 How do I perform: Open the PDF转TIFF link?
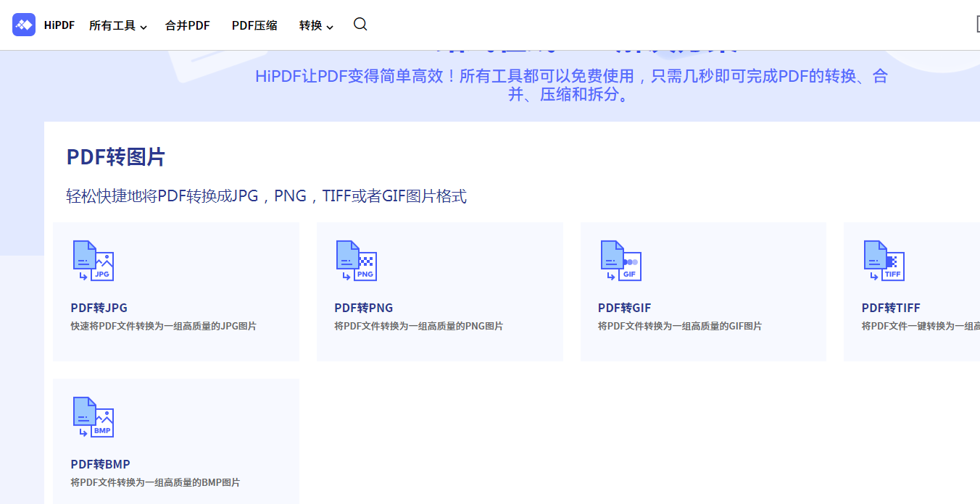(x=889, y=307)
